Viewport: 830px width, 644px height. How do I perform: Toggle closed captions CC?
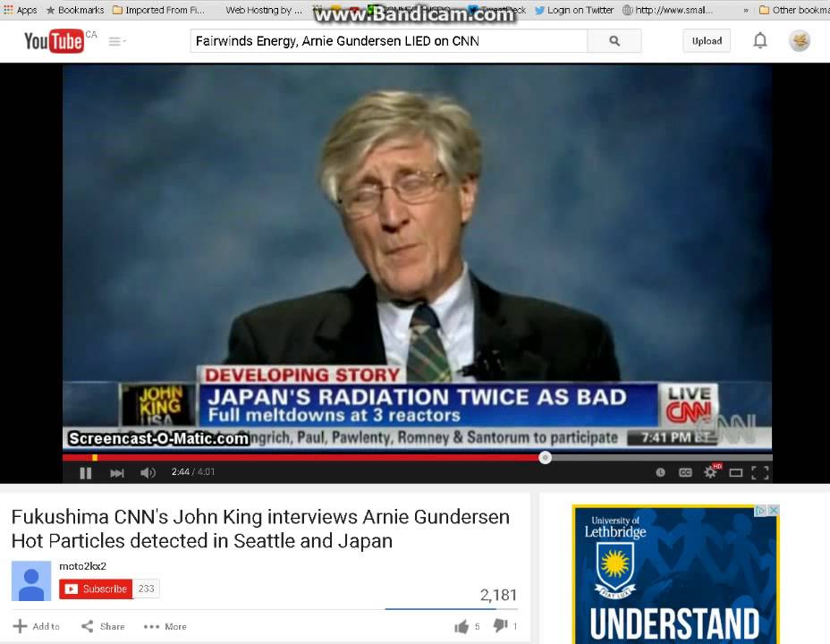coord(685,472)
